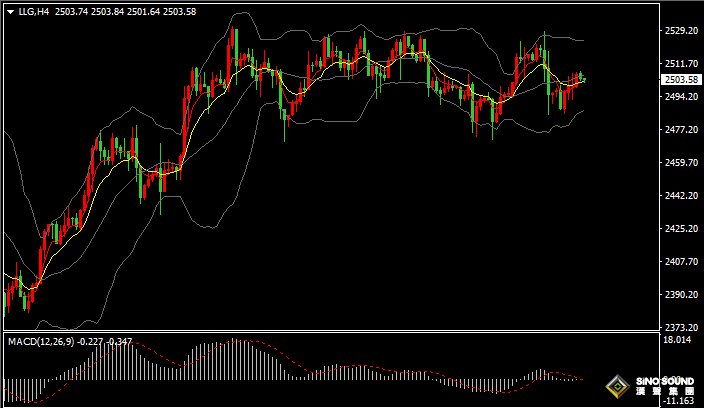Click the highlighted current price tag 2503.58
This screenshot has width=704, height=408.
(x=681, y=80)
